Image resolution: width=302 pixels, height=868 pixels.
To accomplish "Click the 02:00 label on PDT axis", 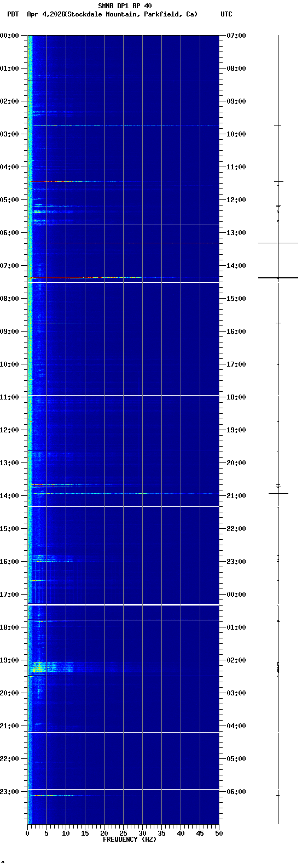I will (x=9, y=101).
